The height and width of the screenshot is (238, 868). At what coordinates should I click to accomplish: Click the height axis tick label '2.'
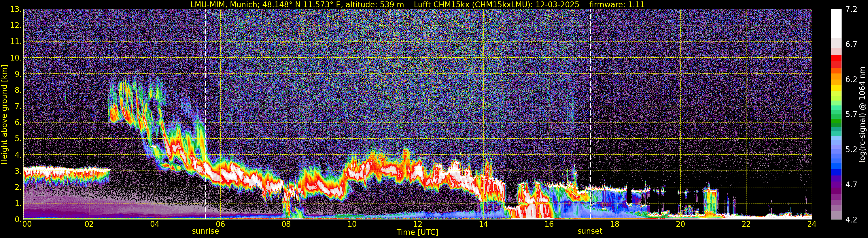click(18, 187)
